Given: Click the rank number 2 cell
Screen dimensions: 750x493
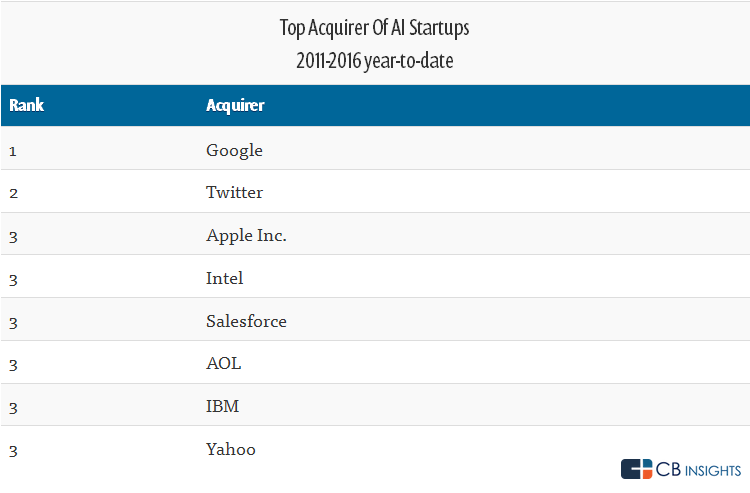Looking at the screenshot, I should (14, 192).
